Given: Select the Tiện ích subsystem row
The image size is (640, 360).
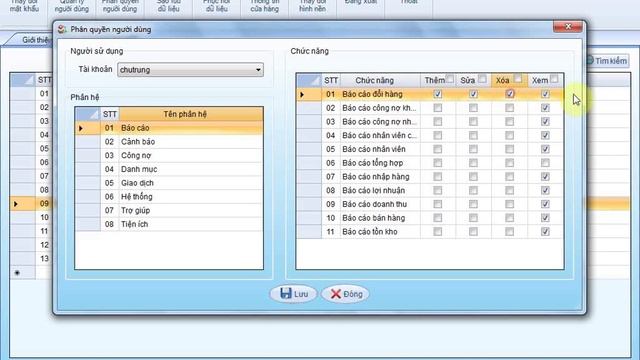Looking at the screenshot, I should point(169,224).
